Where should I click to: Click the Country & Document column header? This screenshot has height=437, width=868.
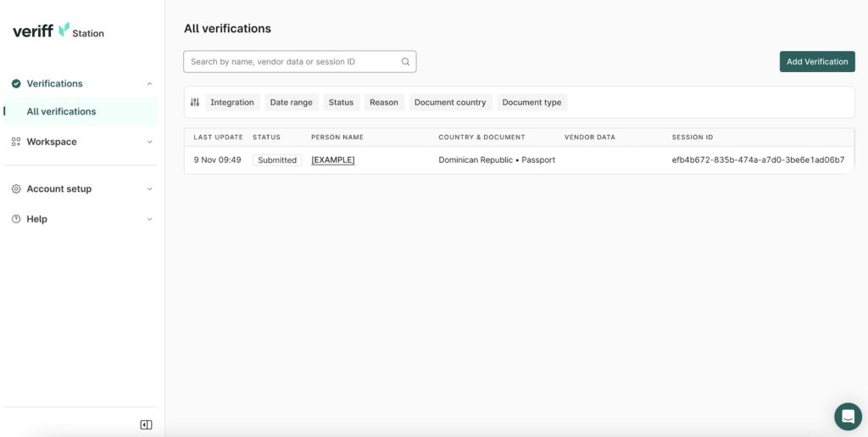click(481, 137)
